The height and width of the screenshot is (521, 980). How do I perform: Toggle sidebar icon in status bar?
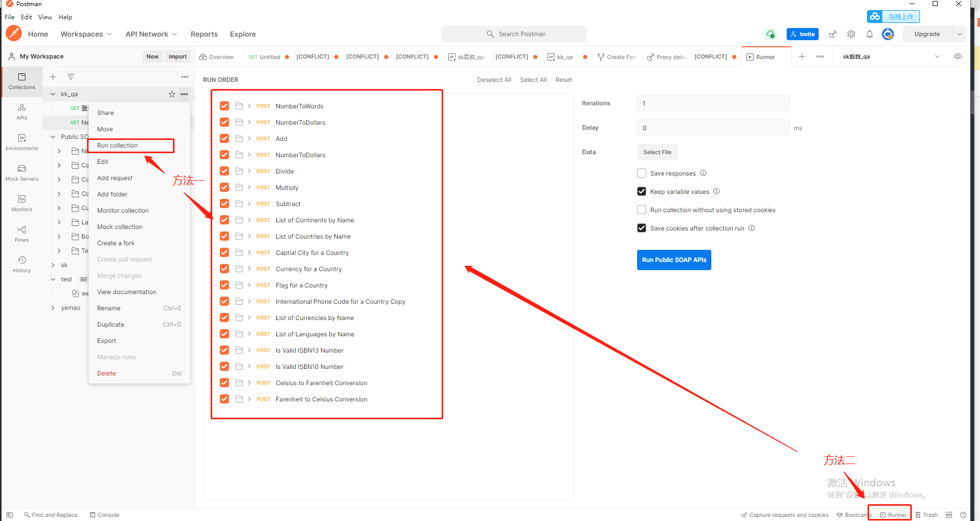(x=9, y=515)
